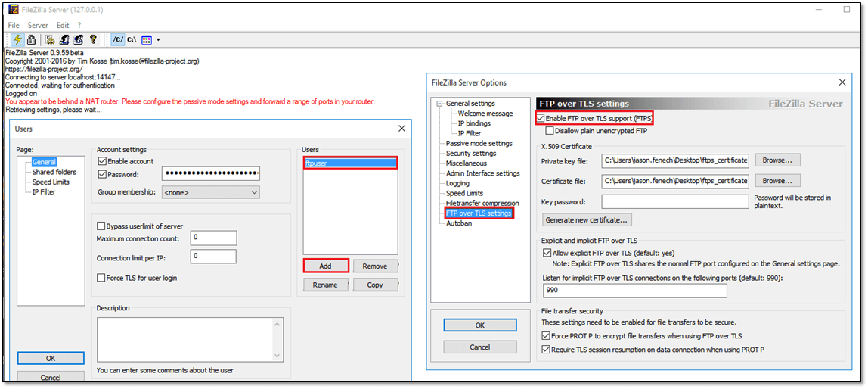Select Shared folders page
Screen dimensions: 868x389
(54, 173)
